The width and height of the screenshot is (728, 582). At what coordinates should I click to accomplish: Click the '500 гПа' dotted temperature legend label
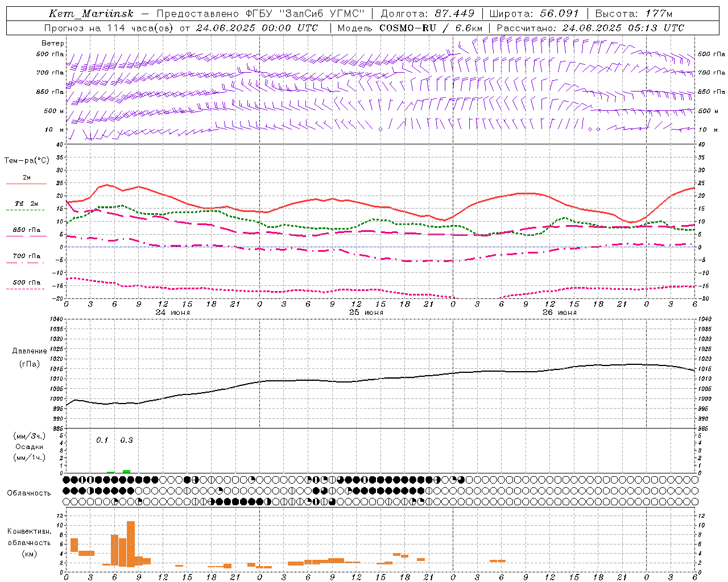27,282
